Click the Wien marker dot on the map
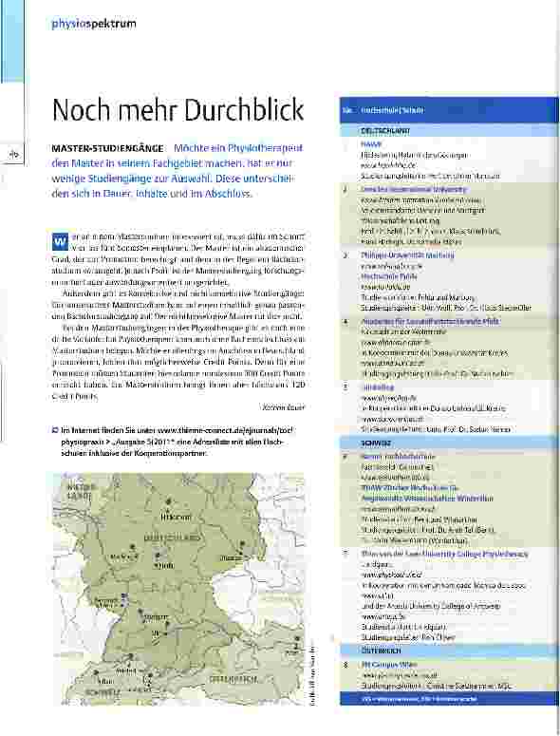The width and height of the screenshot is (560, 736). pyautogui.click(x=297, y=639)
